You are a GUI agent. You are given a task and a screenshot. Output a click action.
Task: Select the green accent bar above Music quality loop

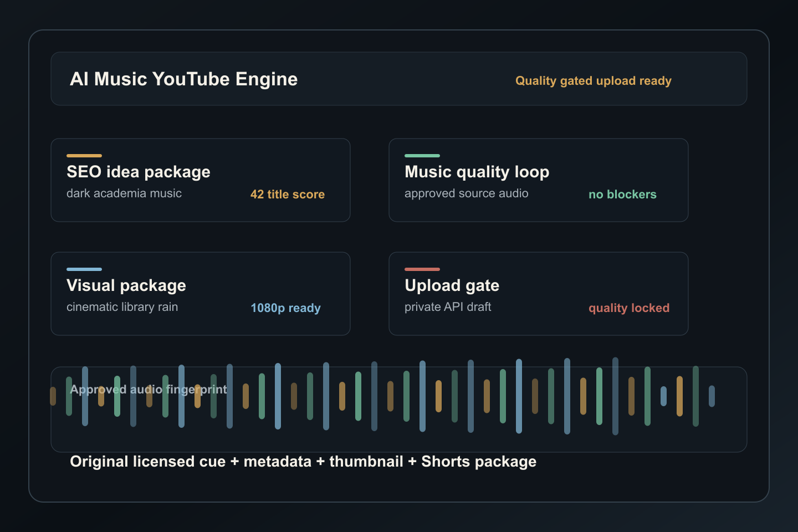(x=422, y=156)
